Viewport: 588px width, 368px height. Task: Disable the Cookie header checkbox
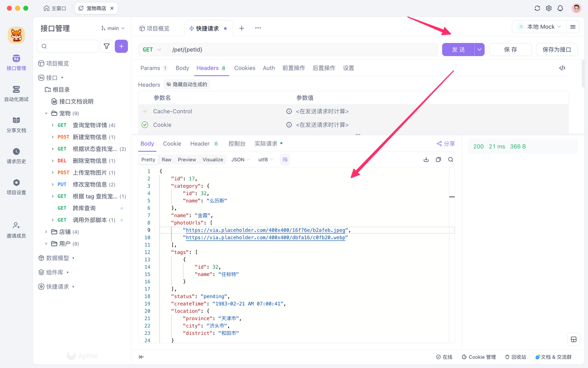(x=145, y=125)
